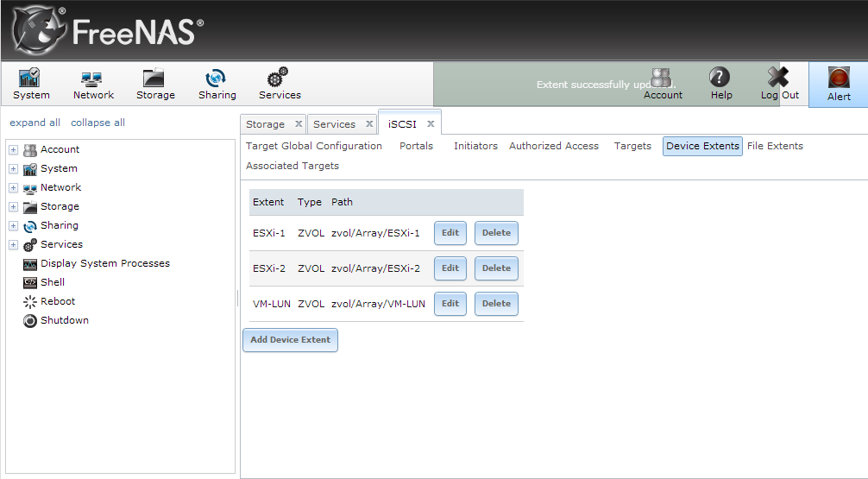Delete the ESXi-2 extent

coord(496,268)
